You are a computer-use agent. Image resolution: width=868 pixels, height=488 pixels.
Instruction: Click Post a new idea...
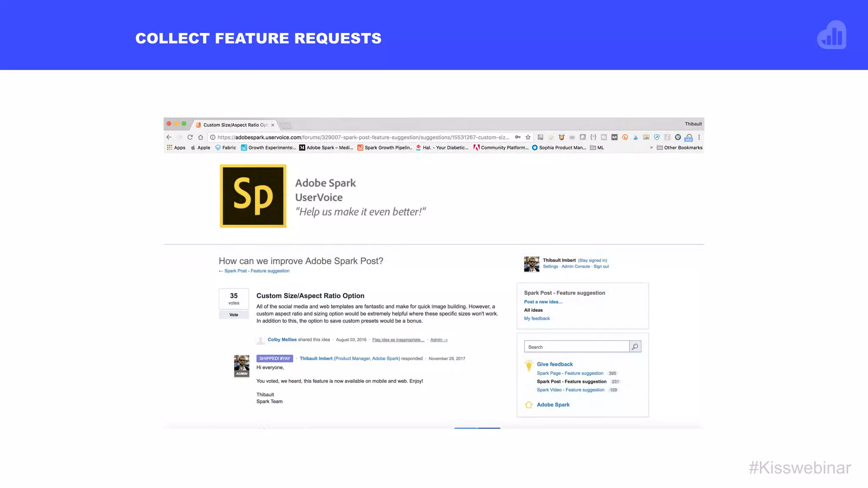coord(543,302)
